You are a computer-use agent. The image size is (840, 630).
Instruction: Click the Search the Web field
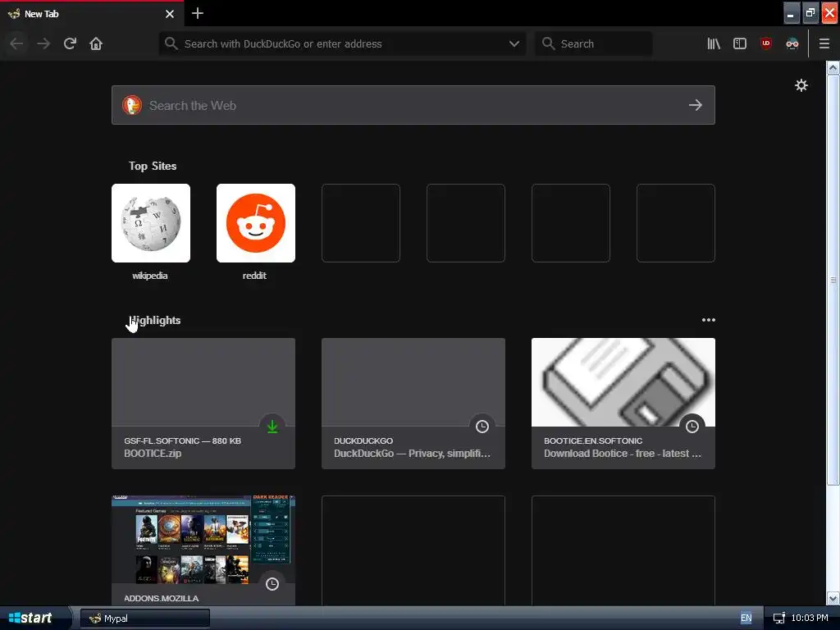click(x=413, y=105)
